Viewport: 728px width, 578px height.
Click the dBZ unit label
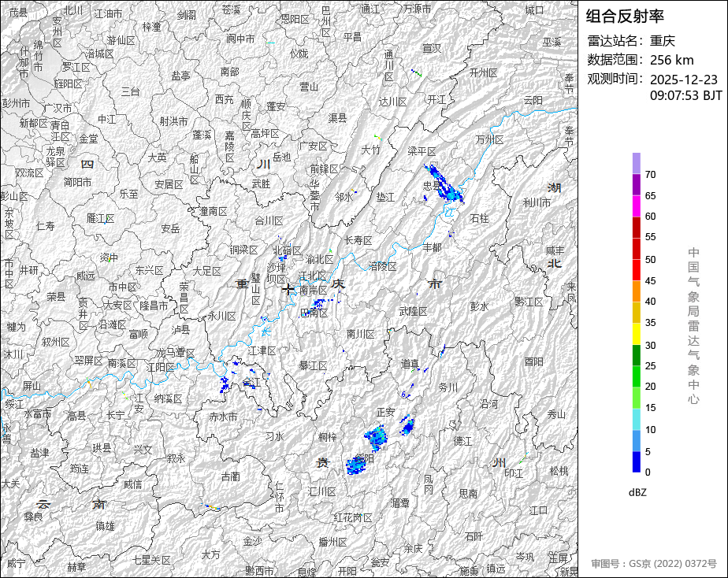[x=637, y=492]
